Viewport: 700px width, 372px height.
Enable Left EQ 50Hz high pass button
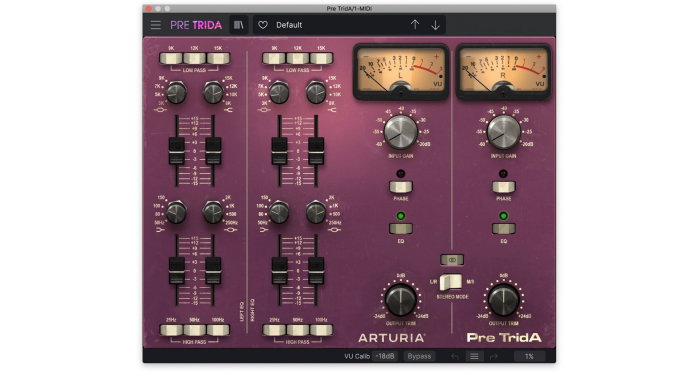coord(194,330)
